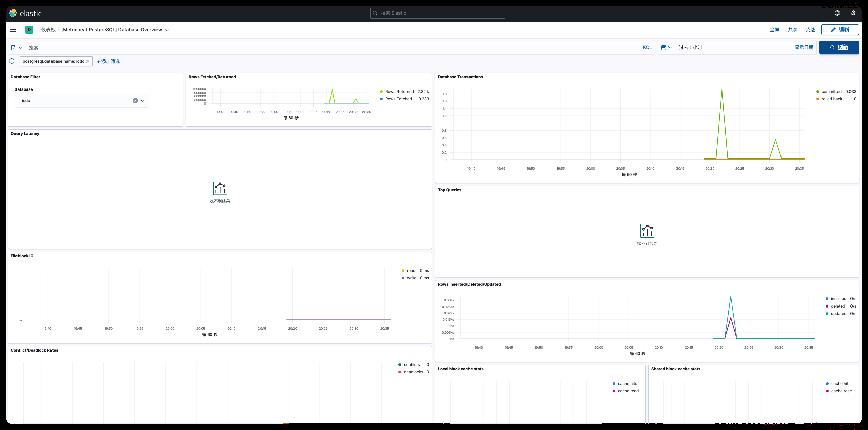Screen dimensions: 868x430
Task: Remove the postgresql.database.name: icdc filter
Action: [88, 61]
